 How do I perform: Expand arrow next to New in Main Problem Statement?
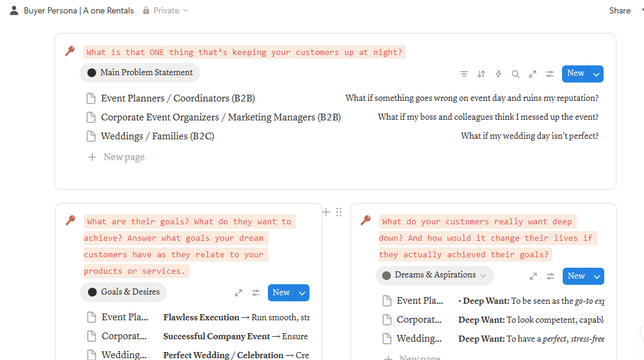[597, 74]
